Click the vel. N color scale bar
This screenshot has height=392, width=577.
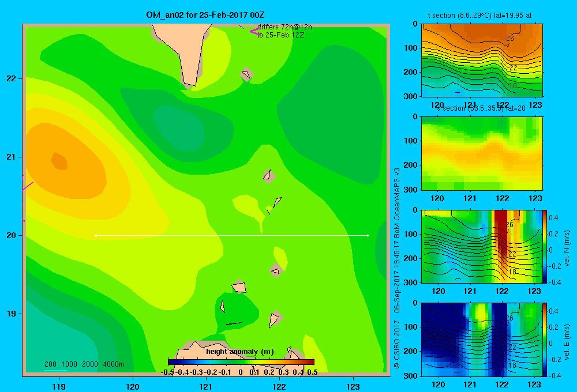pyautogui.click(x=545, y=246)
